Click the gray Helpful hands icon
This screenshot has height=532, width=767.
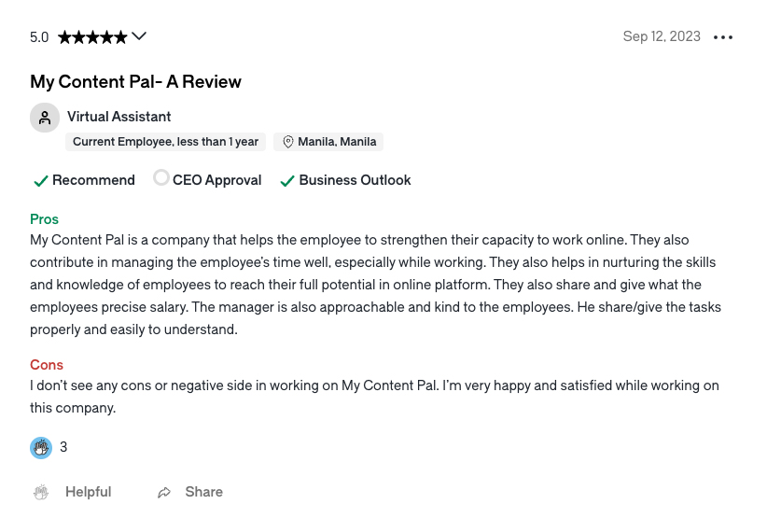pos(41,493)
